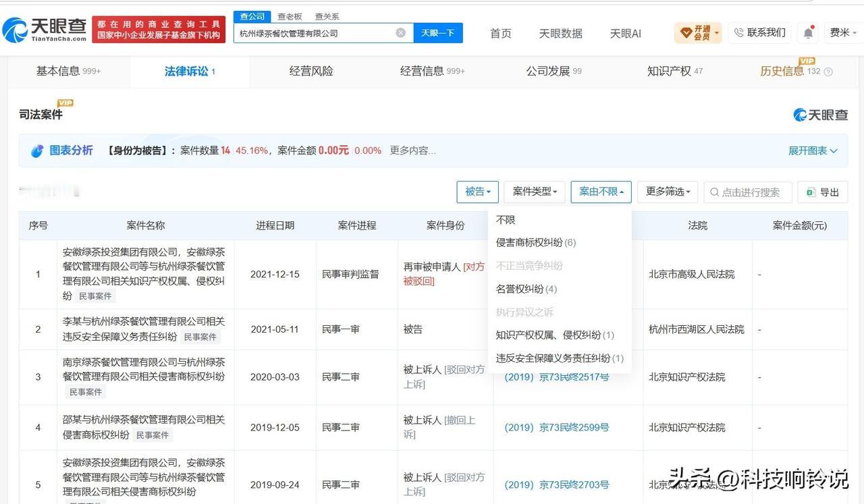Click the 进程日期 column header
864x504 pixels.
(275, 225)
